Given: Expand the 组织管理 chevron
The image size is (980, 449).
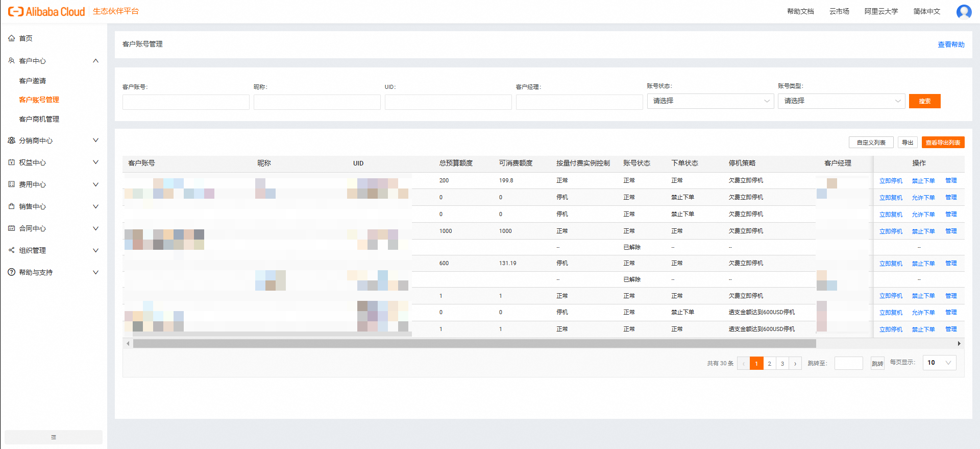Looking at the screenshot, I should click(x=95, y=250).
